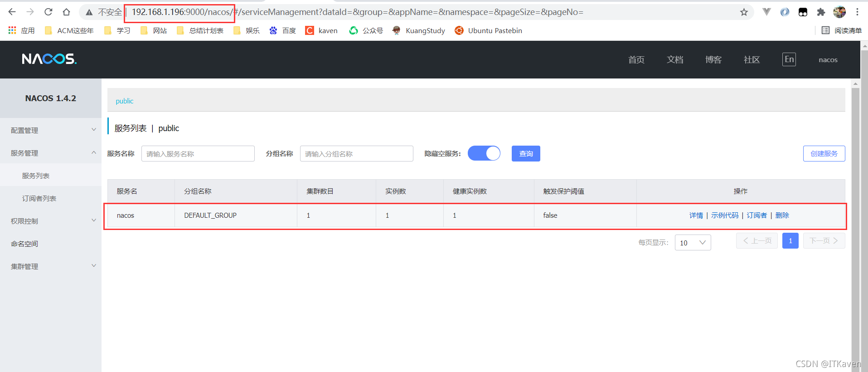
Task: Click the 下一页 pagination button
Action: [824, 240]
